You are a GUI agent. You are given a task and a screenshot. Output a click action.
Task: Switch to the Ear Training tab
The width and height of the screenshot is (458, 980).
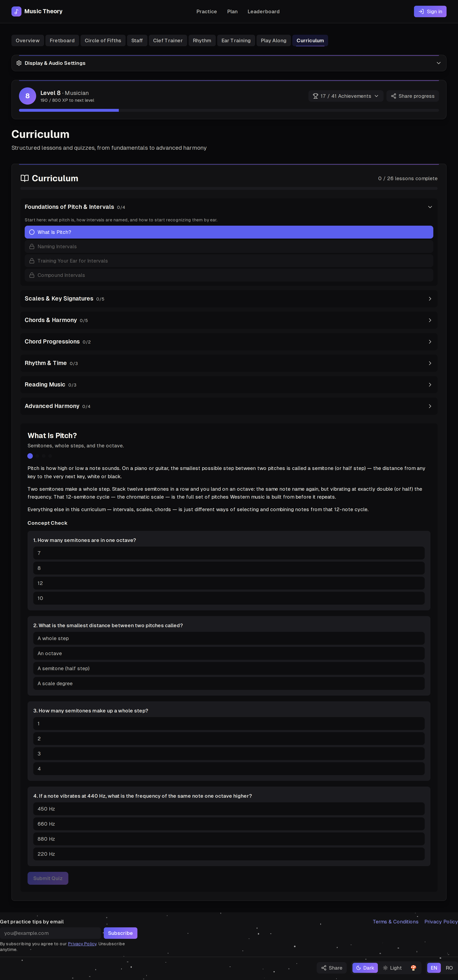(236, 41)
